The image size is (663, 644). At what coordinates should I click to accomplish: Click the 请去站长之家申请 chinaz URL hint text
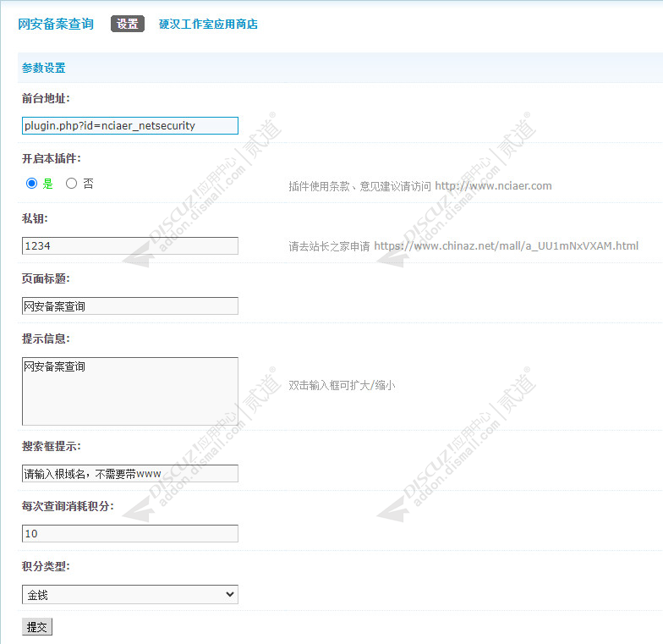coord(463,245)
